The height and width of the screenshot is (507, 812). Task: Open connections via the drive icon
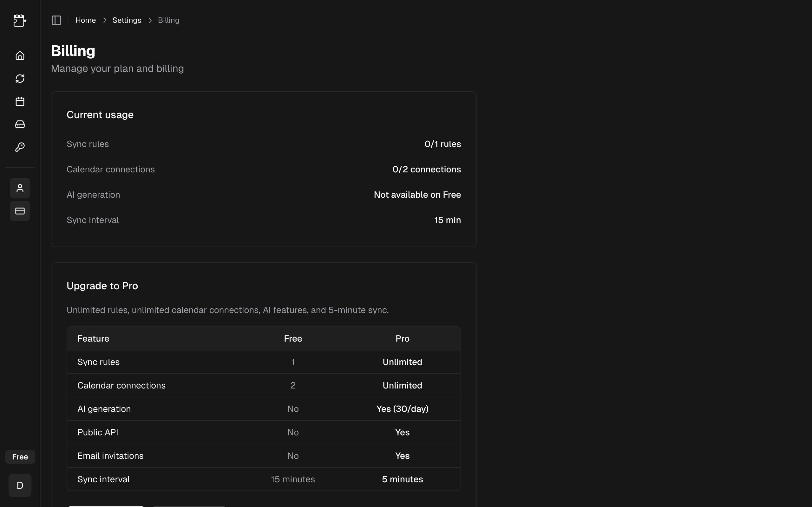20,124
